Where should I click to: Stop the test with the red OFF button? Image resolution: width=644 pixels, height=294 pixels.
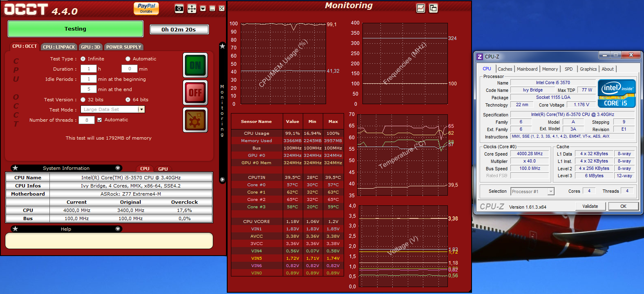tap(195, 93)
